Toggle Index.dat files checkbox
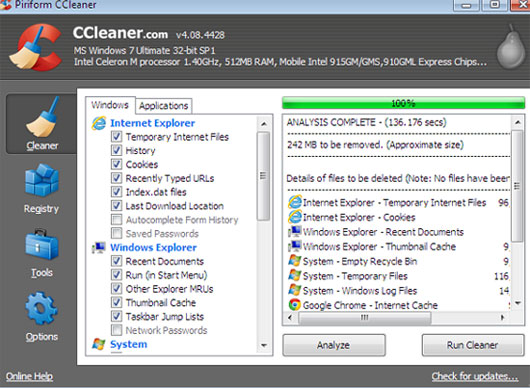Viewport: 530px width, 388px height. (117, 192)
